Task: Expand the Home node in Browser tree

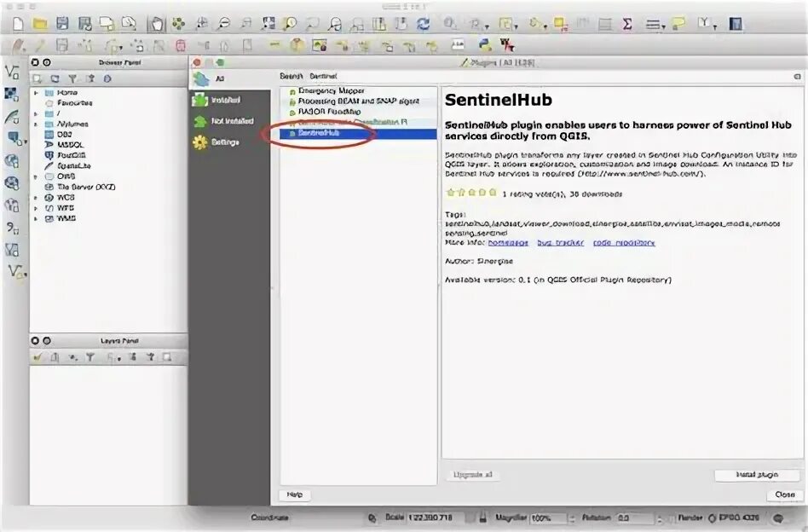Action: coord(36,93)
